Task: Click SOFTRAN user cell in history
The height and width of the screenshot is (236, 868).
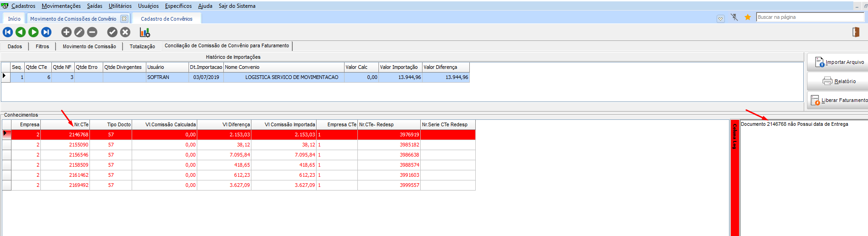Action: [x=167, y=77]
